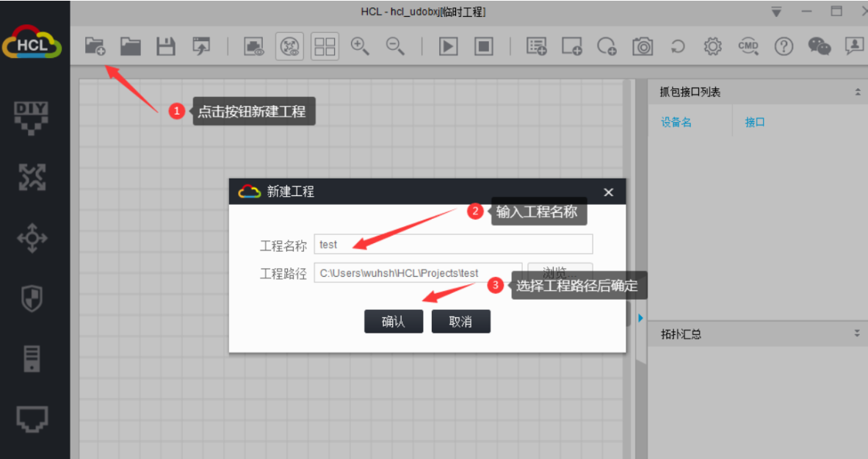Click the 工程名称 input field
The height and width of the screenshot is (459, 868).
453,245
